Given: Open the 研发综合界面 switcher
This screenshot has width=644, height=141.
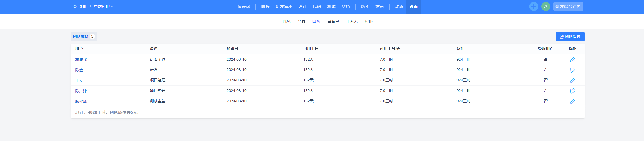Looking at the screenshot, I should click(x=568, y=7).
